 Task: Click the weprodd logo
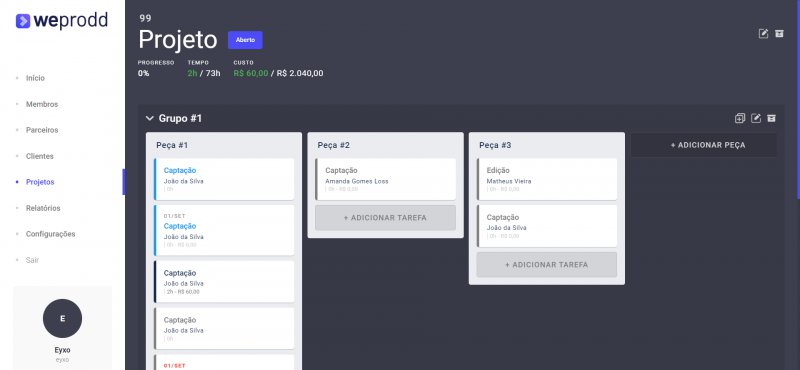pos(62,20)
